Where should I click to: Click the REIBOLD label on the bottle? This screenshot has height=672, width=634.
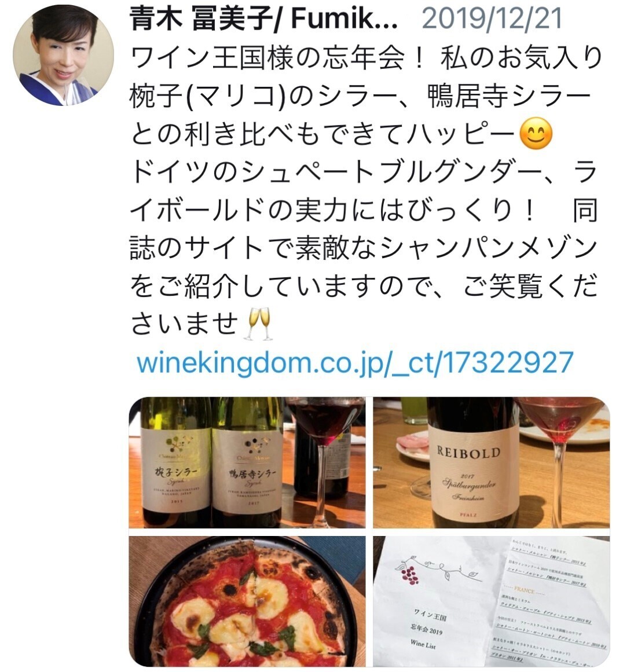pos(468,453)
